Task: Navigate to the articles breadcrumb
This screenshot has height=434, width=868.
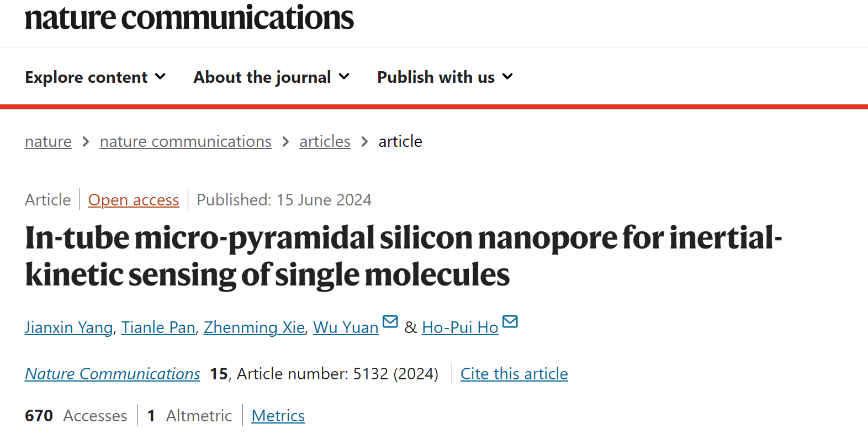Action: click(325, 141)
